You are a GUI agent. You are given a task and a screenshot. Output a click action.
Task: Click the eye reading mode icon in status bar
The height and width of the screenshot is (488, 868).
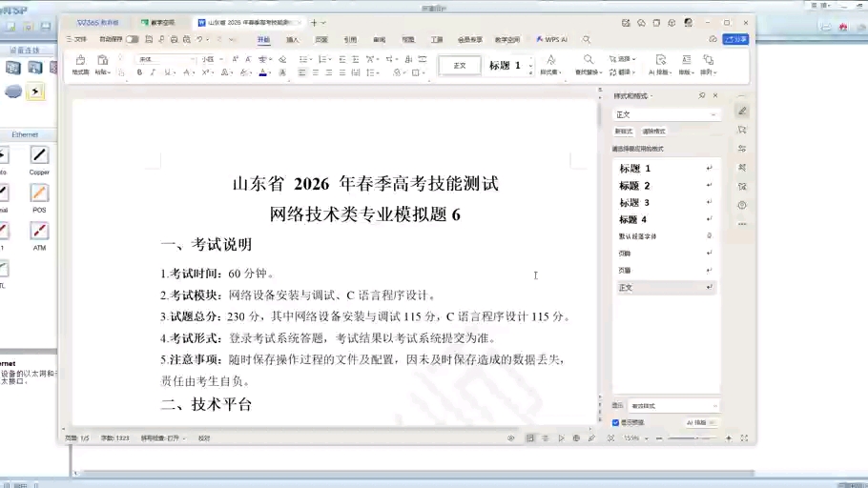click(511, 438)
